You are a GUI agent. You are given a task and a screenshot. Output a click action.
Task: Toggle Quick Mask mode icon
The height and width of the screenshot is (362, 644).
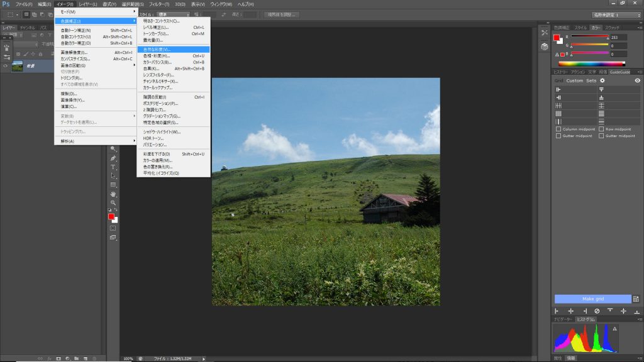tap(113, 228)
